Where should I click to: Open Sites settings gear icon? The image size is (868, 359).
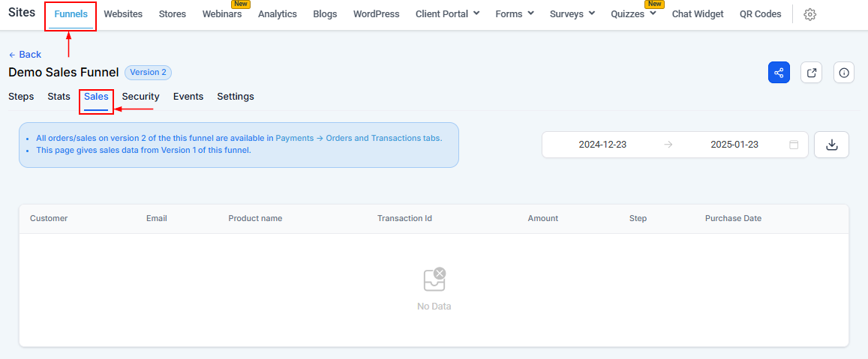click(x=810, y=14)
